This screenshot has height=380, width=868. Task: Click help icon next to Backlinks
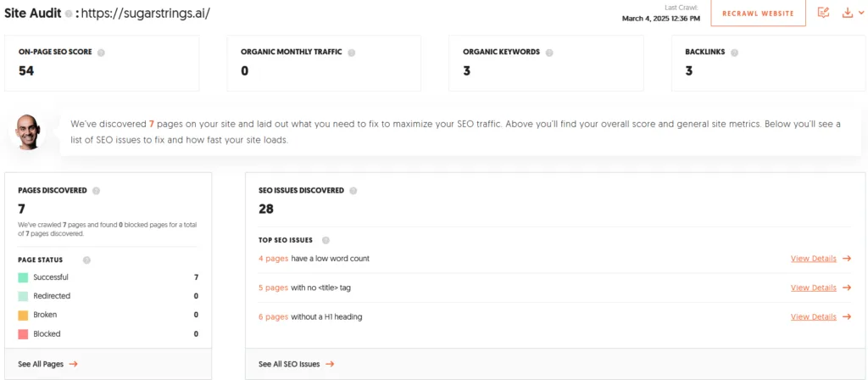tap(735, 53)
